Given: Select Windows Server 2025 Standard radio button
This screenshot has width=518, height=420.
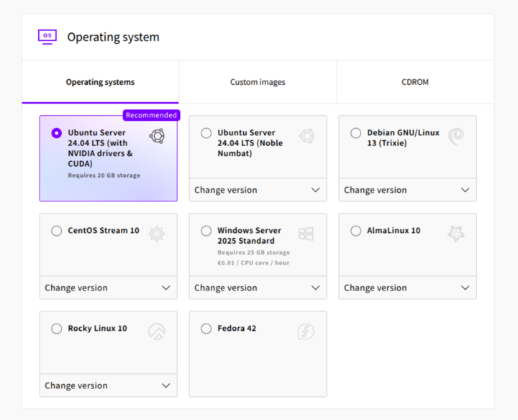Looking at the screenshot, I should click(206, 231).
